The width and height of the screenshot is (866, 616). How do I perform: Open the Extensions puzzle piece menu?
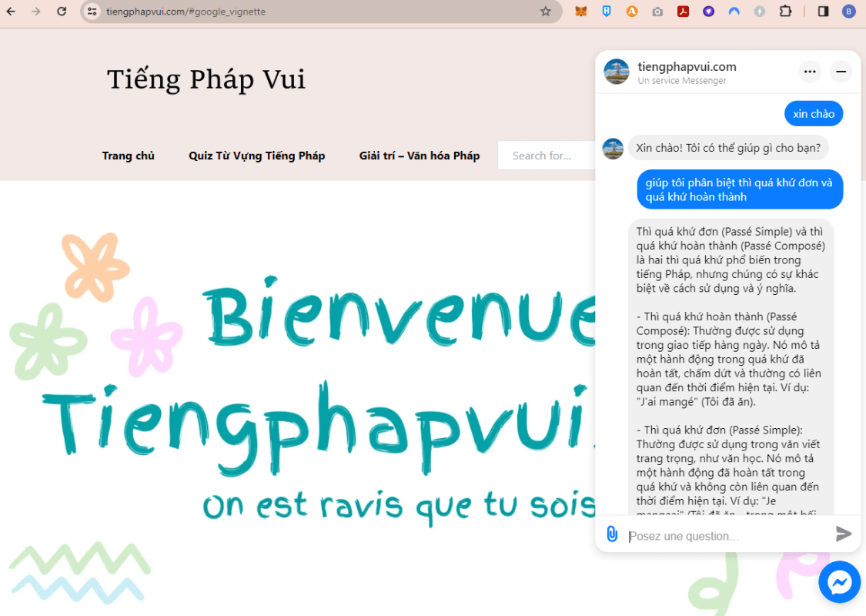click(785, 12)
